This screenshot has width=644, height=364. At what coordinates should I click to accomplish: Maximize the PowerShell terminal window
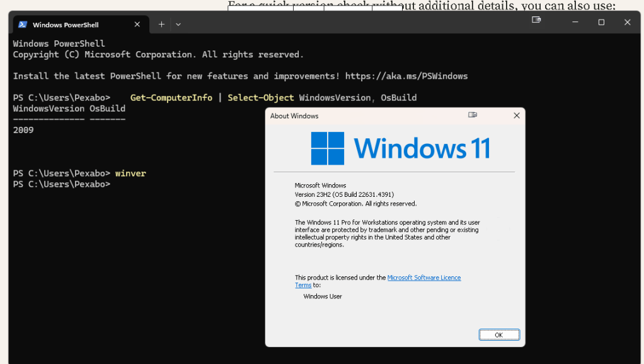pos(601,22)
